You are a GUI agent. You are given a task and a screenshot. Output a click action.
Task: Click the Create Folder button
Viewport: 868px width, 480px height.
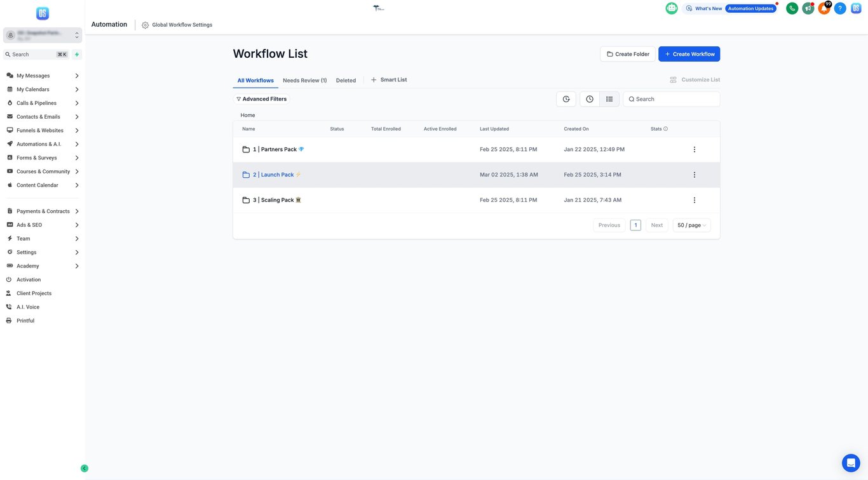(628, 54)
